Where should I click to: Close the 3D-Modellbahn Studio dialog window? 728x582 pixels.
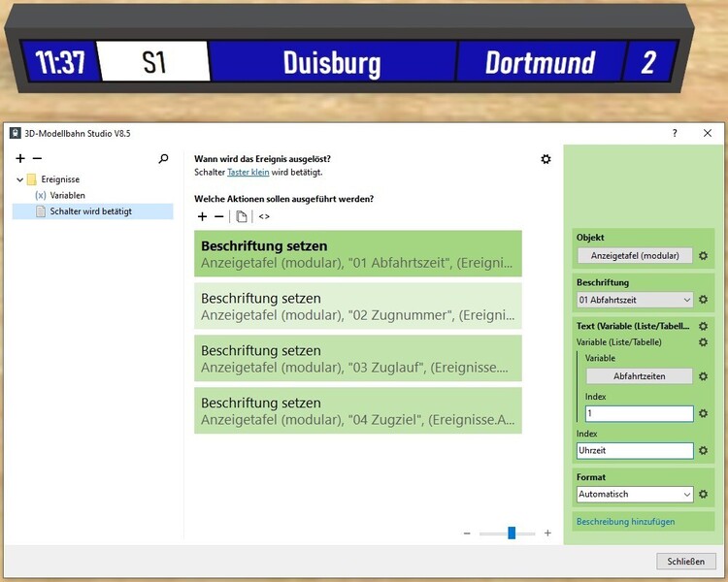click(x=707, y=133)
